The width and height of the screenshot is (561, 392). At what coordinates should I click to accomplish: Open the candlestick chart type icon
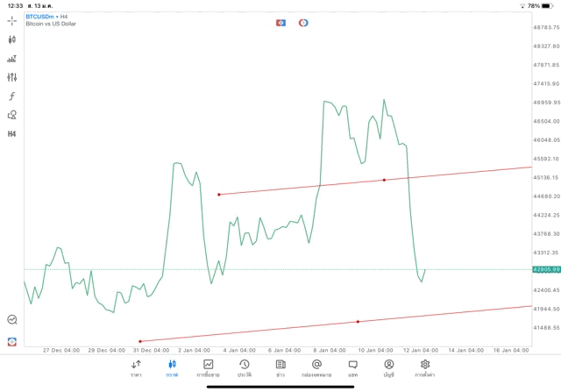tap(12, 39)
